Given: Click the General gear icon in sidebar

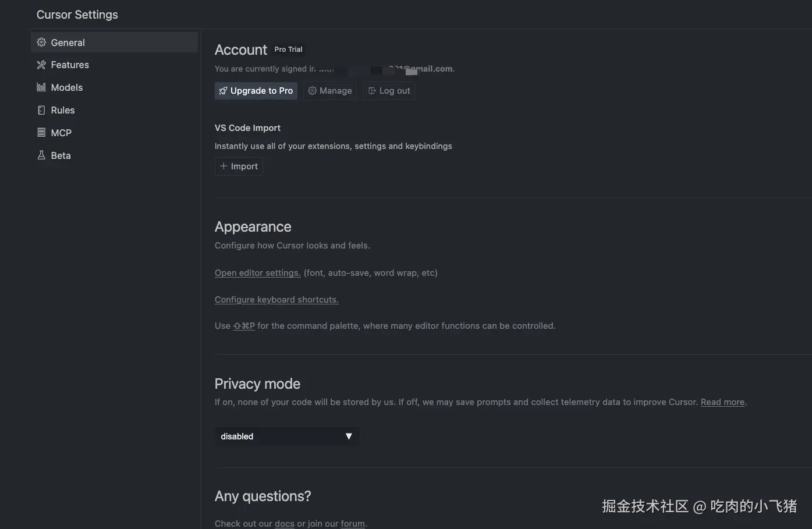Looking at the screenshot, I should point(41,42).
